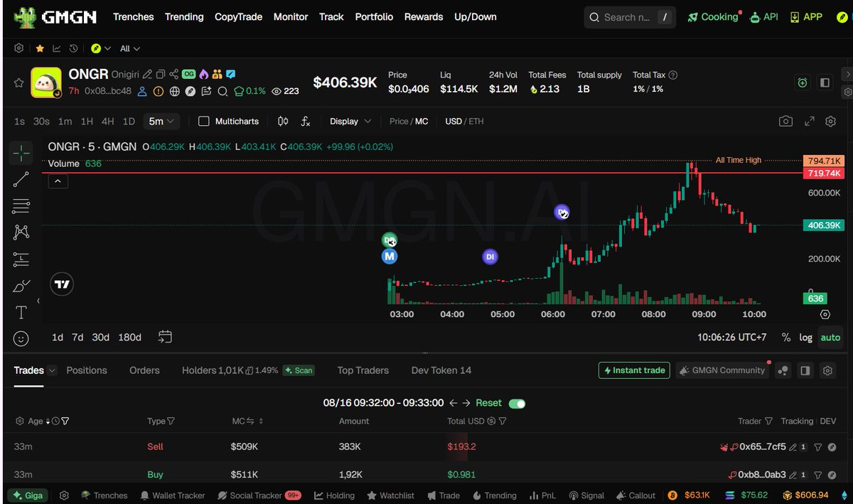Open trader address 0x65...7cf5
853x504 pixels.
coord(763,447)
